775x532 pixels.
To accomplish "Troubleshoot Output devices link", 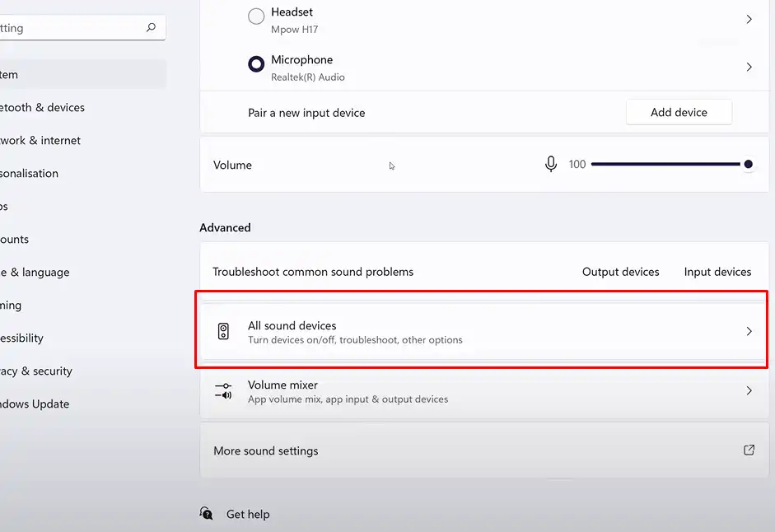I will (620, 272).
